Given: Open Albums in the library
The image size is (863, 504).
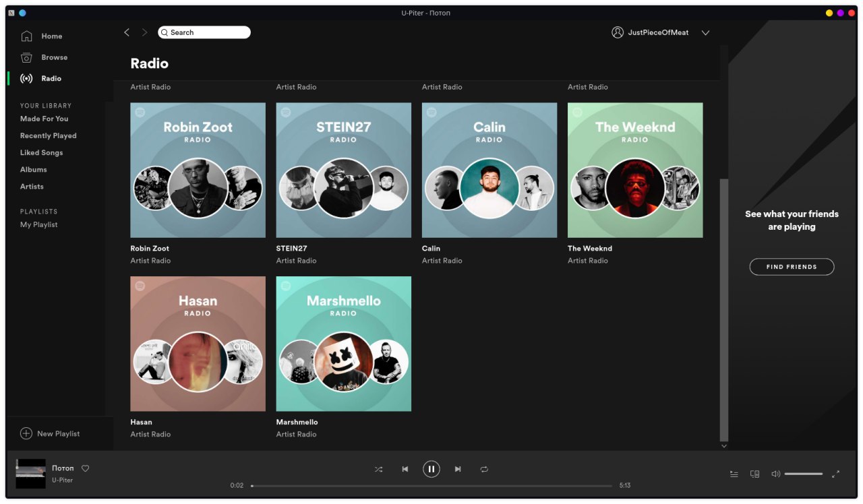Looking at the screenshot, I should 33,170.
